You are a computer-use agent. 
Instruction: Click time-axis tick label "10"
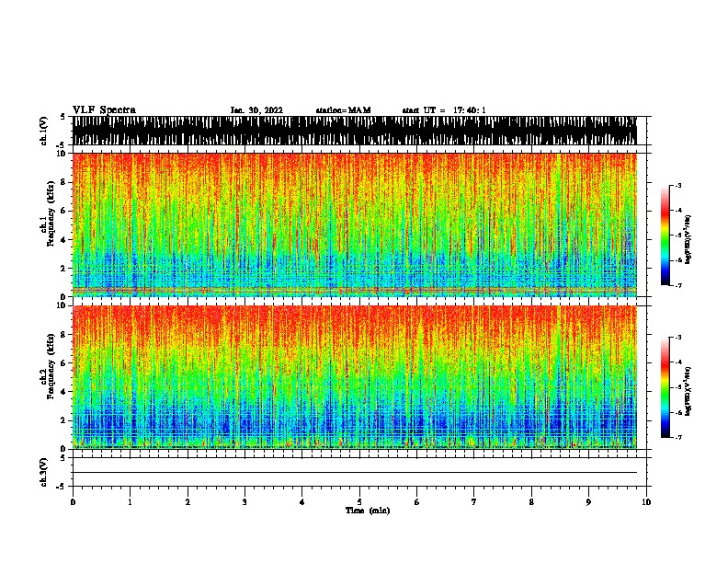[646, 501]
